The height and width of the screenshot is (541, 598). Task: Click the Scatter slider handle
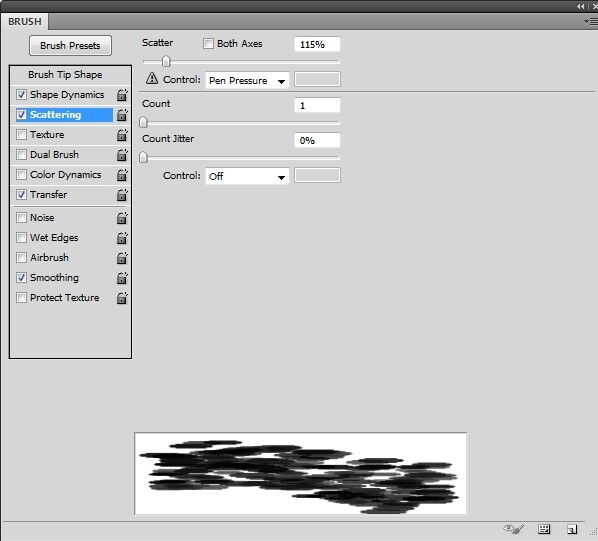(166, 61)
